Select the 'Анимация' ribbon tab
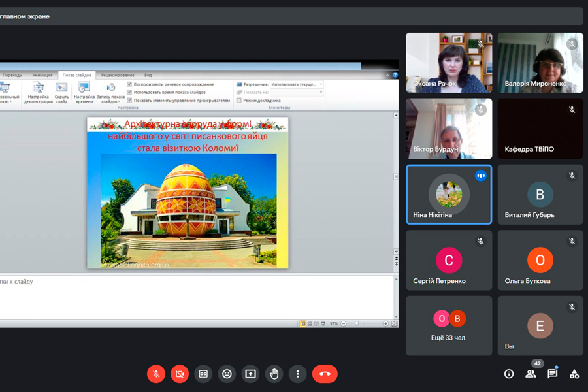Image resolution: width=588 pixels, height=392 pixels. [x=42, y=75]
